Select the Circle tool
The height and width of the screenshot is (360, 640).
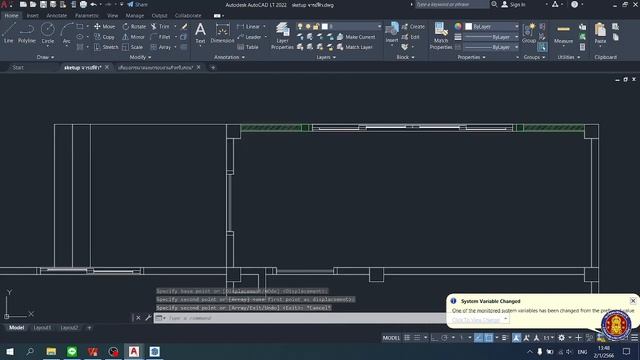pos(48,33)
